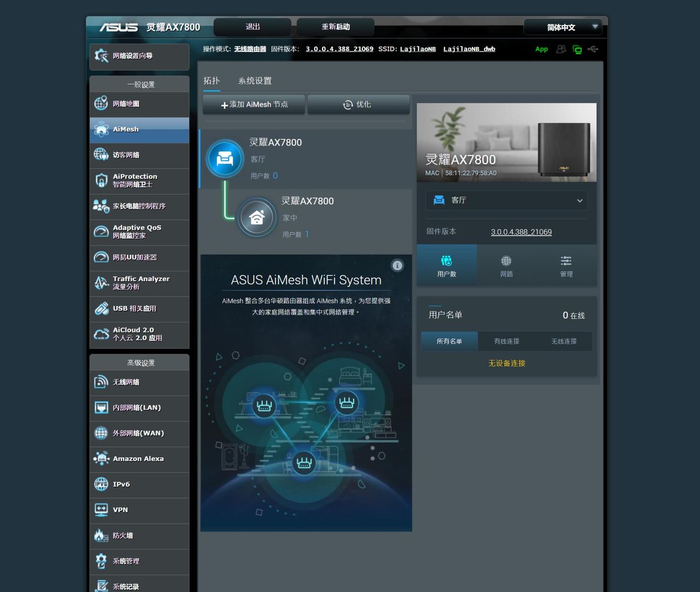The image size is (700, 592).
Task: Open the AiCloud 2.0 cloud icon
Action: [x=101, y=334]
